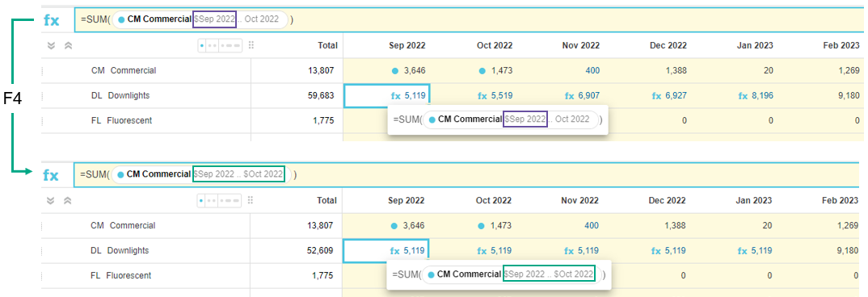Select the Downlights Sep 2022 cell in top grid
This screenshot has height=297, width=868.
coord(387,96)
